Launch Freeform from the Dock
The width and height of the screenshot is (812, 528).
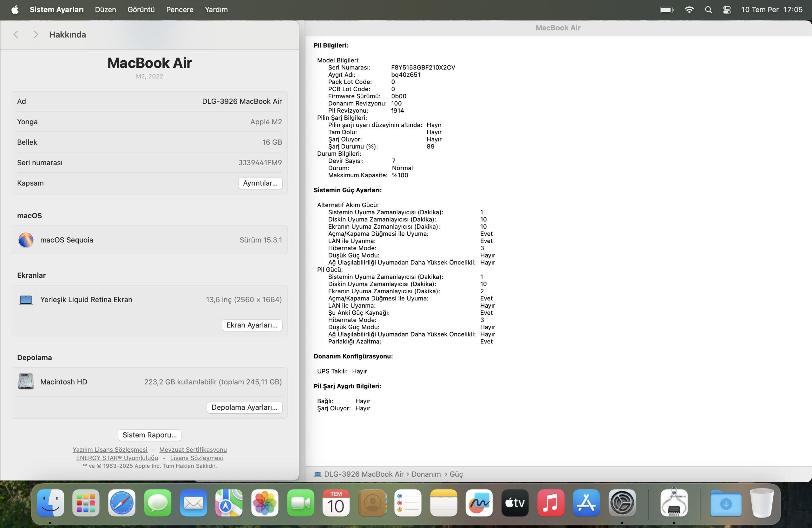pos(479,503)
